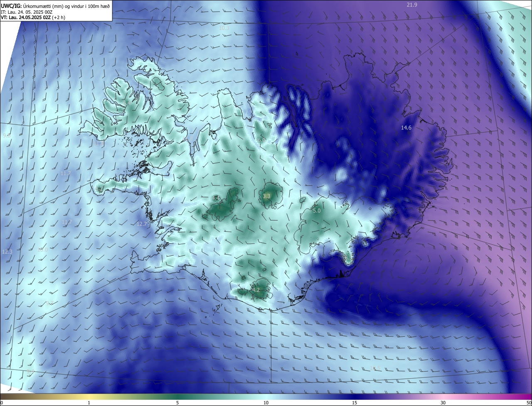Image resolution: width=532 pixels, height=406 pixels.
Task: Click the "UWC/IG: Úrkomumætti (mm)" title line
Action: coord(56,6)
